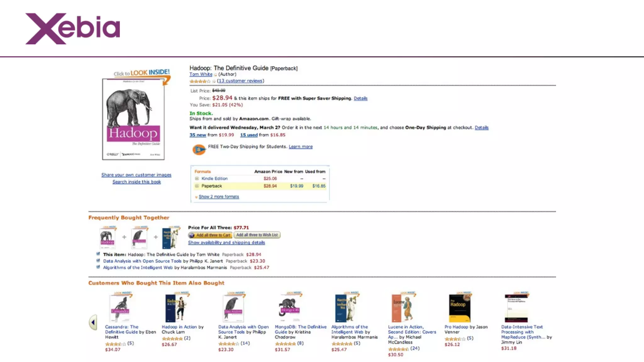Click the Lucene in Action cover

403,308
